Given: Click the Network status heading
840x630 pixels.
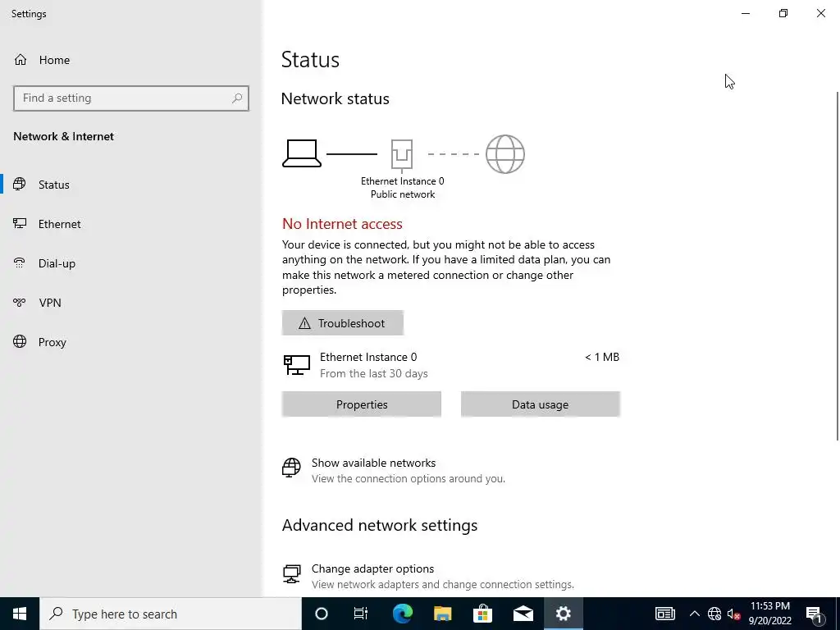Looking at the screenshot, I should point(336,98).
